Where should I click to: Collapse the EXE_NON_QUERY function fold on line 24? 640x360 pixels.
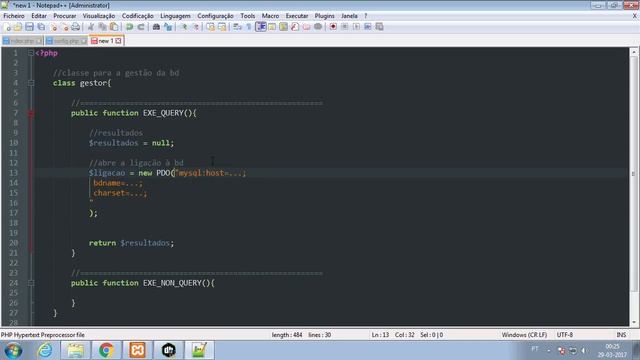coord(31,282)
